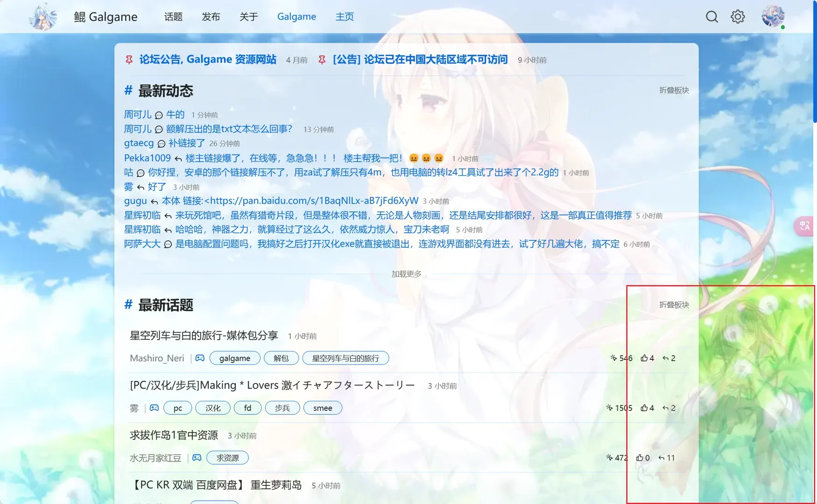Open topic 【PC KR 双端 百度网盘】重生萝莉岛
Screen dimensions: 817x504
click(216, 485)
